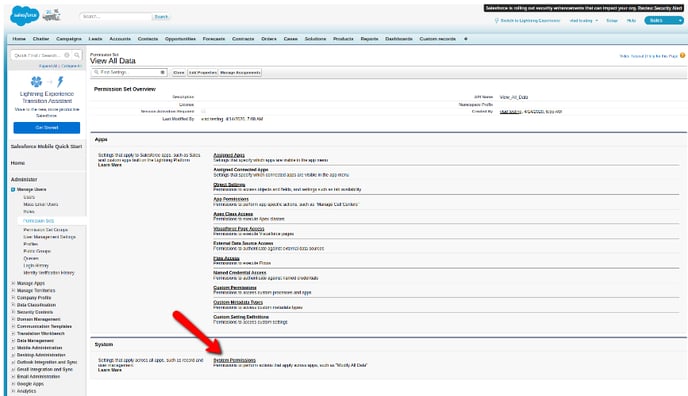Click the orange help icon for this page

point(682,56)
